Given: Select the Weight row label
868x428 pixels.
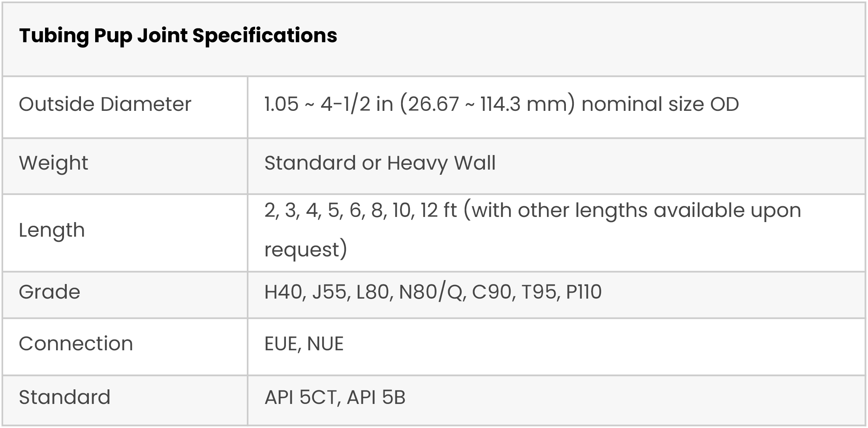Looking at the screenshot, I should (53, 163).
